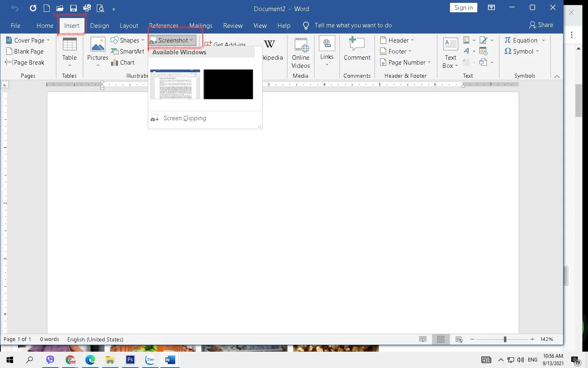This screenshot has height=368, width=588.
Task: Open the Help tab
Action: point(284,25)
